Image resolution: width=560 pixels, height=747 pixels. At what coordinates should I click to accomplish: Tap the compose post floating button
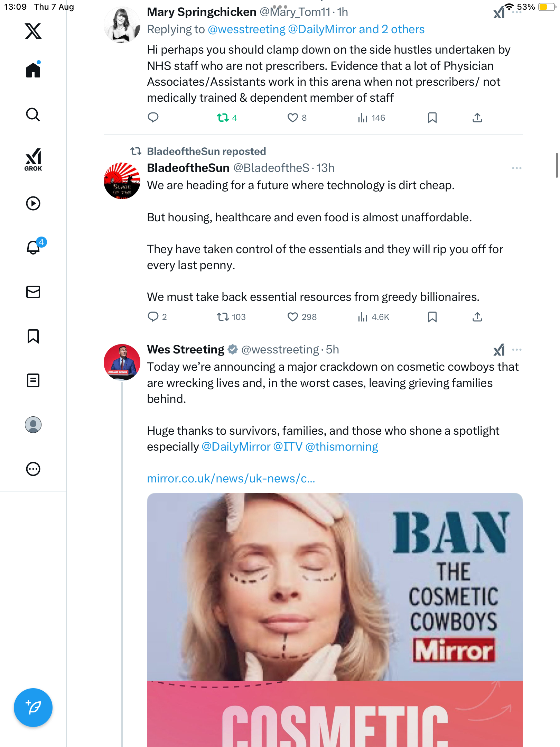pos(33,707)
